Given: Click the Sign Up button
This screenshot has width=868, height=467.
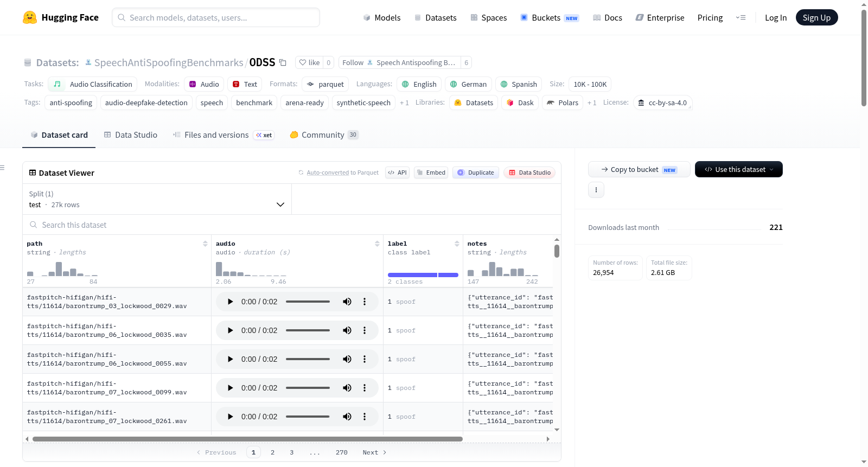Looking at the screenshot, I should (816, 17).
